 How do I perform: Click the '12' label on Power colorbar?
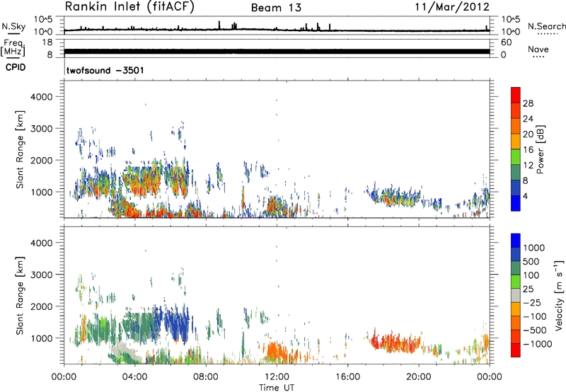coord(528,166)
